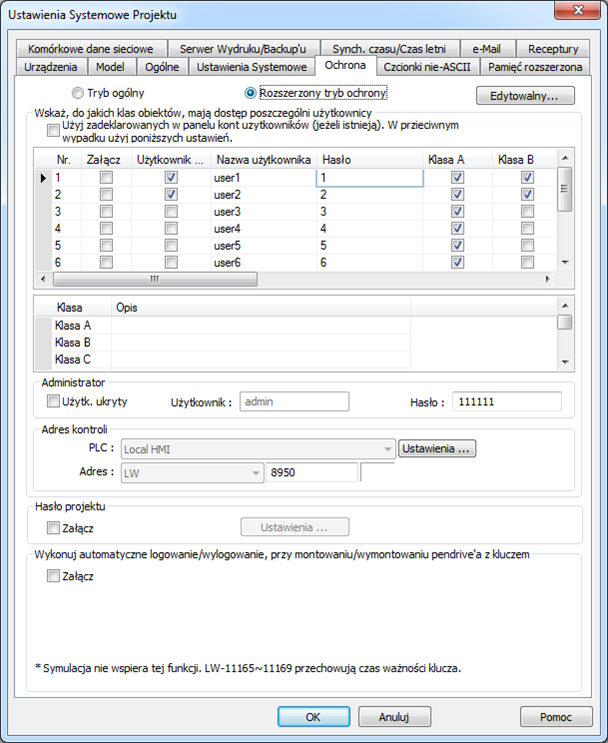
Task: Click user table horizontal scroll left arrow
Action: point(43,279)
